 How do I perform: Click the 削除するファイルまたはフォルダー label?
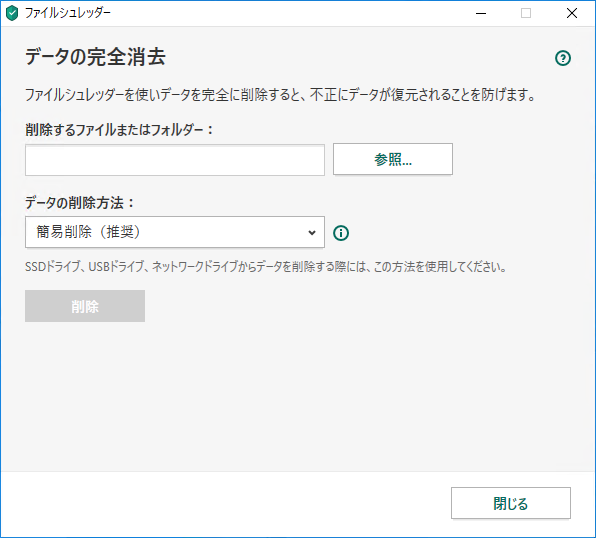tap(119, 130)
